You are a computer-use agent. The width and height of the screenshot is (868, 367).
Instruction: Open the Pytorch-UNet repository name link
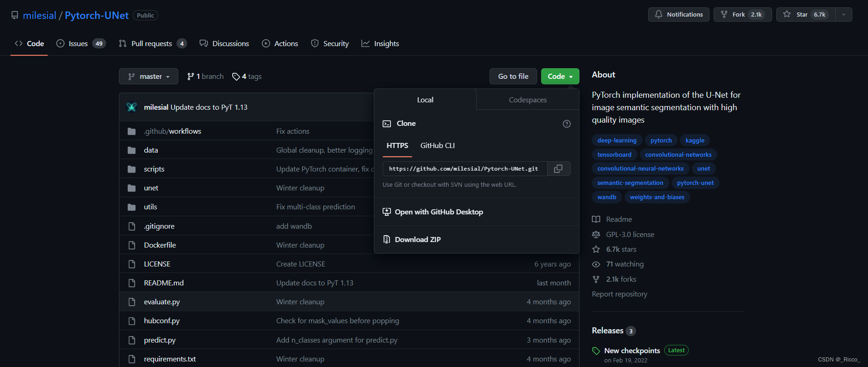point(97,16)
